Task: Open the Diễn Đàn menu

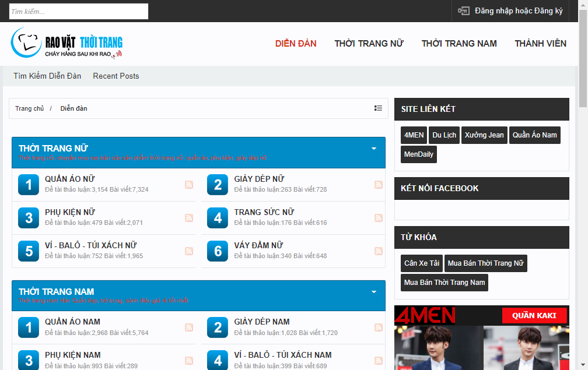Action: (x=296, y=44)
